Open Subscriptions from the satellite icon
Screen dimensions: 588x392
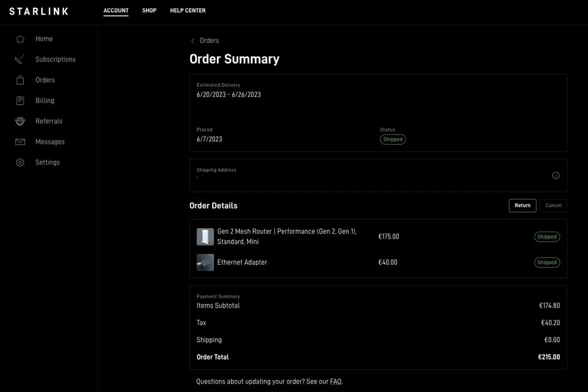point(20,59)
